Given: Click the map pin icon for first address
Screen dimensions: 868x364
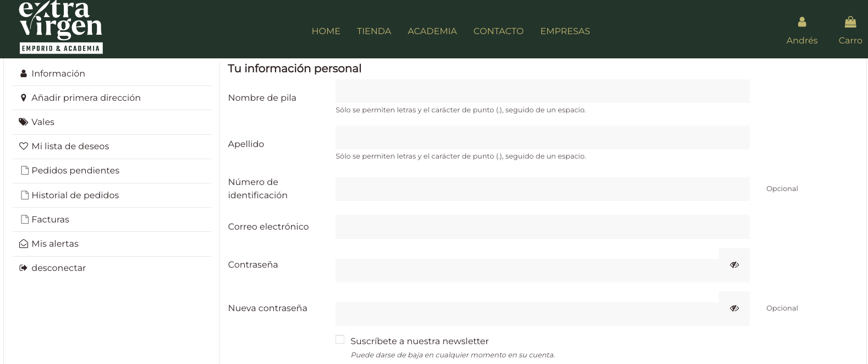Looking at the screenshot, I should coord(23,97).
